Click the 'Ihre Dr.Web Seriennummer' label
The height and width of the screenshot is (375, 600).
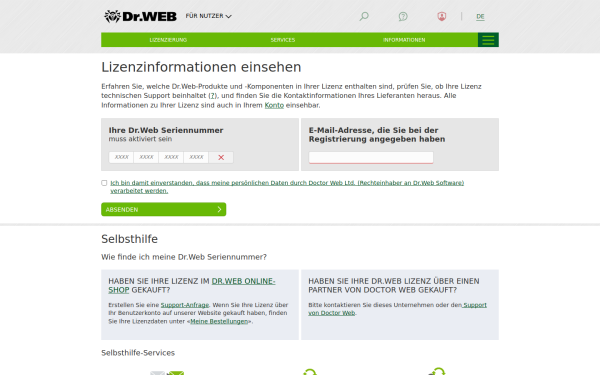[x=166, y=130]
